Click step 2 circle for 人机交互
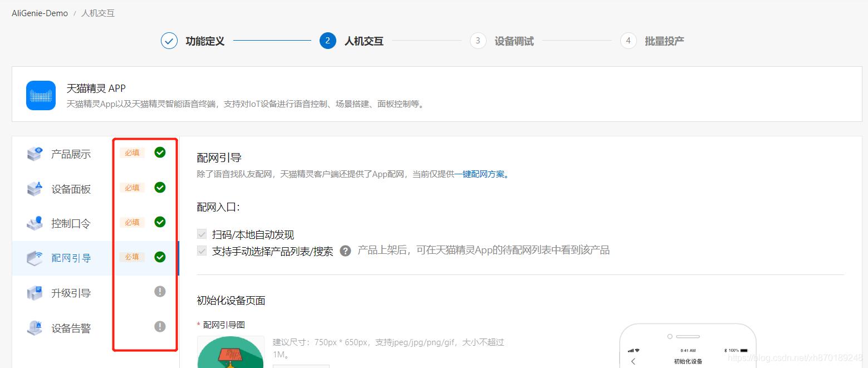 (328, 41)
